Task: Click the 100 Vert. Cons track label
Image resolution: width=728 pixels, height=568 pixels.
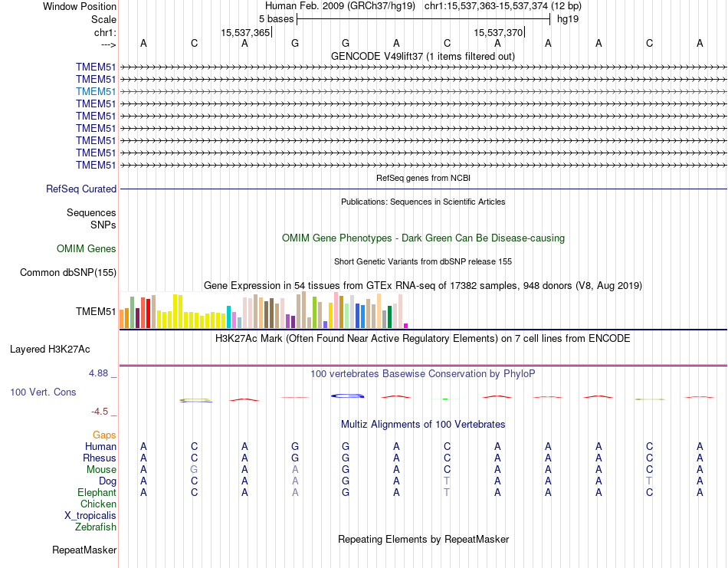Action: click(x=43, y=392)
